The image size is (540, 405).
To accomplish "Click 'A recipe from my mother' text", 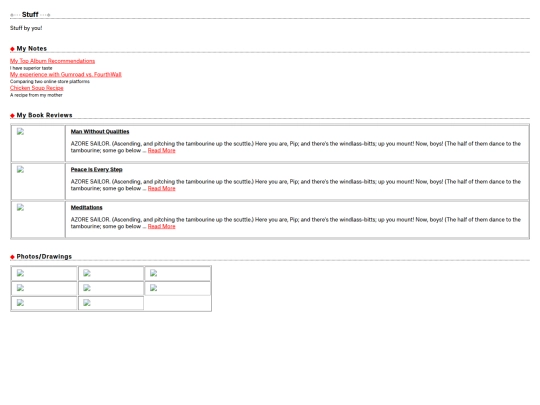I will [x=36, y=95].
